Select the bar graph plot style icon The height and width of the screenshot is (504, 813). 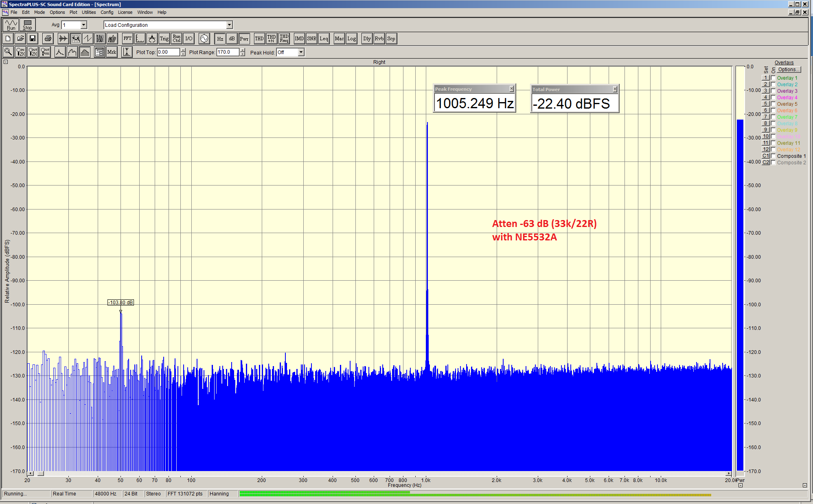(85, 52)
